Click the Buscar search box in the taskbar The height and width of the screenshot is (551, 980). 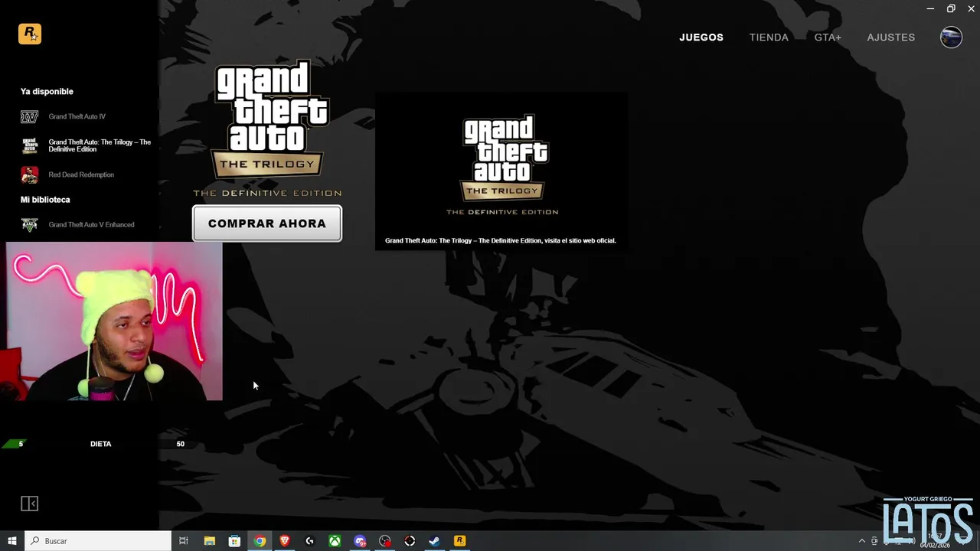[98, 541]
